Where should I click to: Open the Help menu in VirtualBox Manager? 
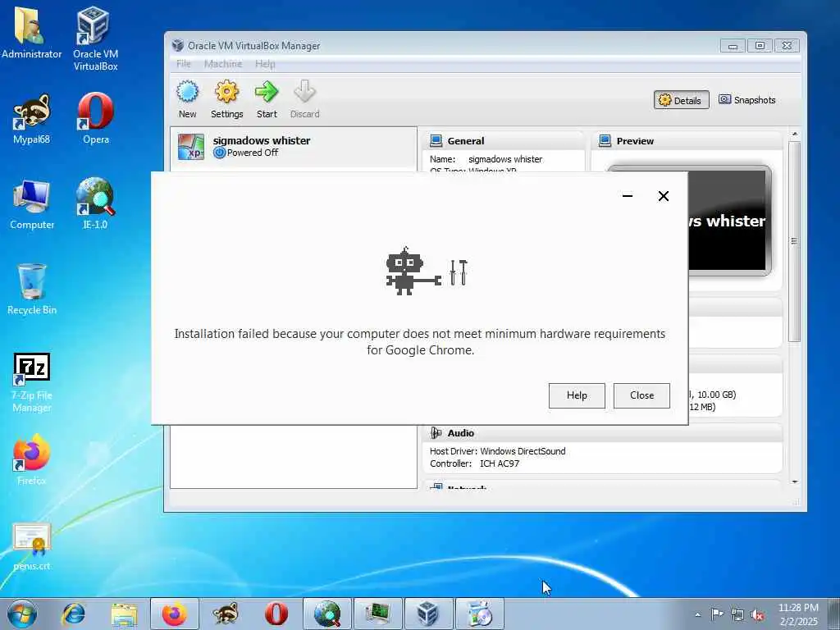point(265,64)
